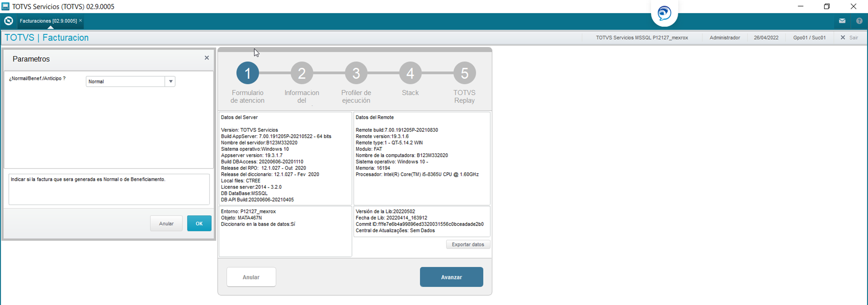This screenshot has height=305, width=868.
Task: Click the 'Appserver version: 19.3.1.7' line
Action: (x=251, y=156)
